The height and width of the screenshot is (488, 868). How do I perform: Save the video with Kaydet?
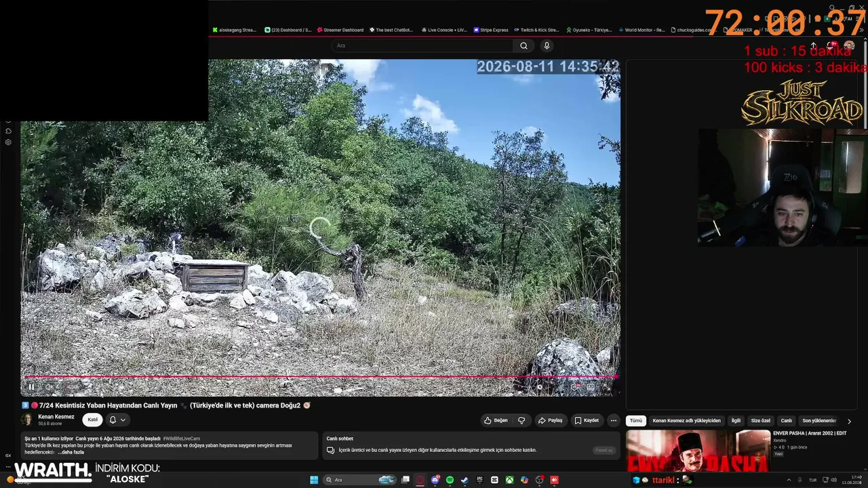coord(587,420)
